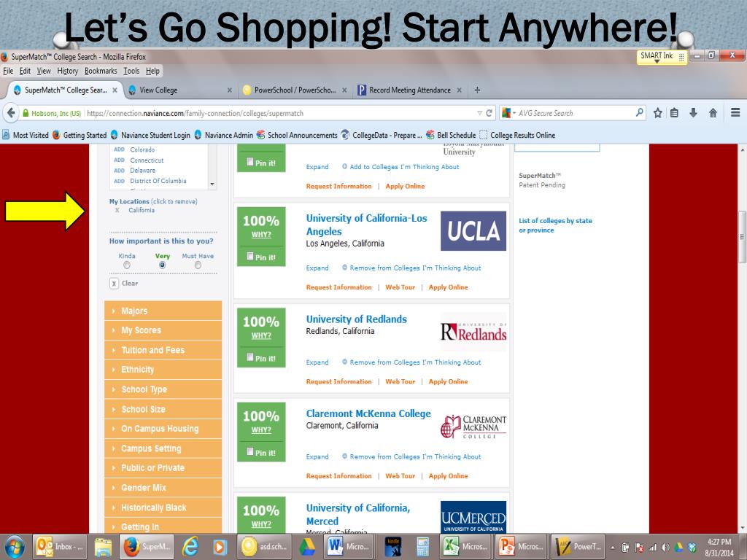Viewport: 747px width, 560px height.
Task: Open the History menu
Action: click(x=68, y=71)
